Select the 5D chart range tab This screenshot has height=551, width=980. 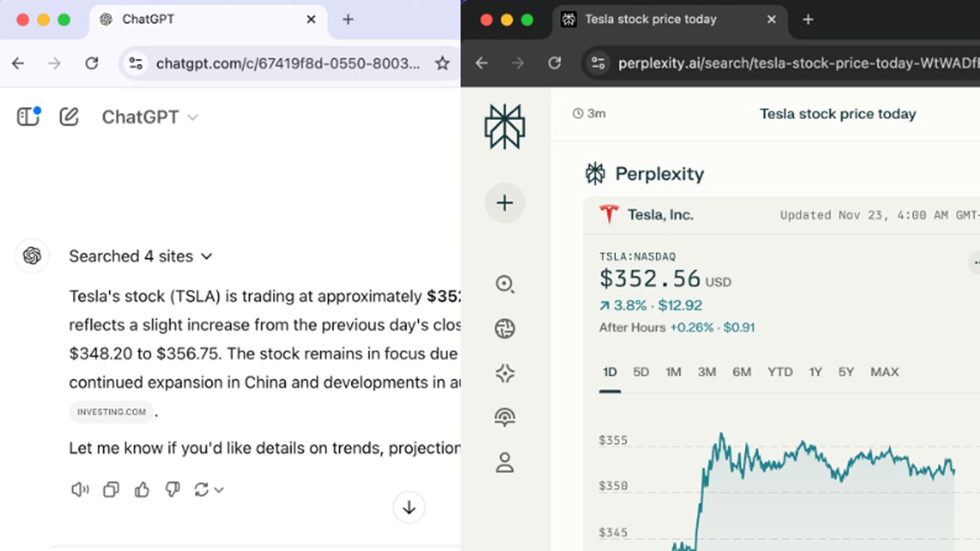(x=641, y=372)
